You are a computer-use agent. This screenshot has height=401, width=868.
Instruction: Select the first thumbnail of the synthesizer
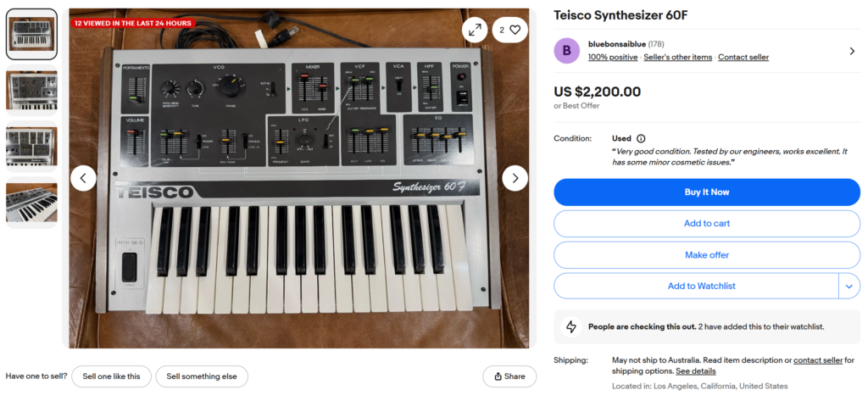tap(32, 35)
